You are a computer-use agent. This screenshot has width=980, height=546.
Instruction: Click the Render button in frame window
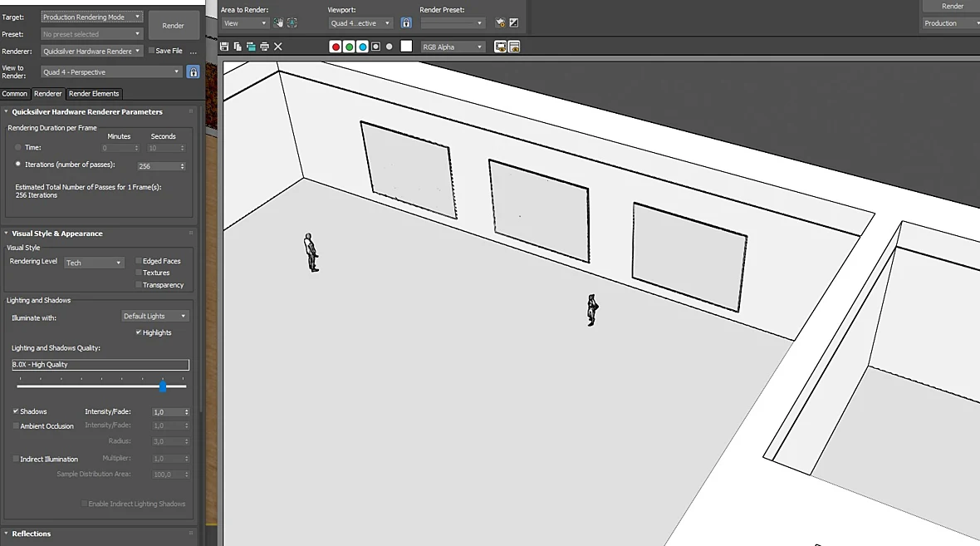coord(952,7)
